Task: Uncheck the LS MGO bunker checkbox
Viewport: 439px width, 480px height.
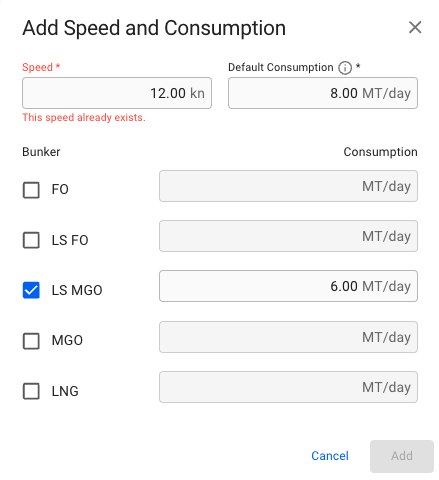Action: tap(31, 290)
